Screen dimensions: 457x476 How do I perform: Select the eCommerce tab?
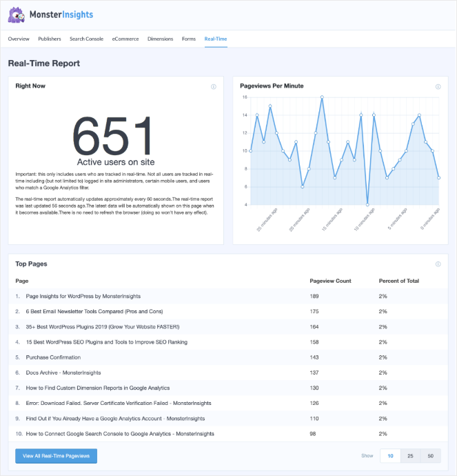point(125,39)
